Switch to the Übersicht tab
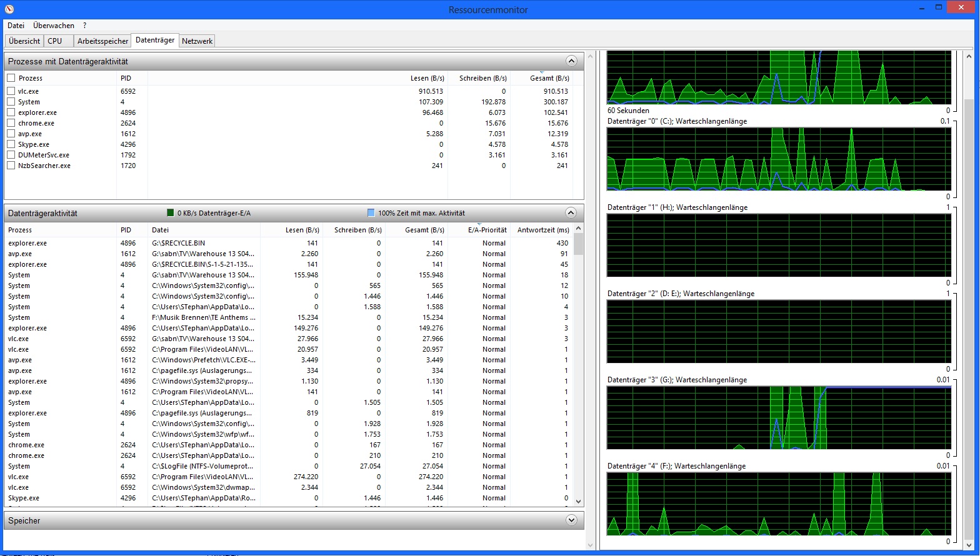This screenshot has width=980, height=556. (x=24, y=41)
